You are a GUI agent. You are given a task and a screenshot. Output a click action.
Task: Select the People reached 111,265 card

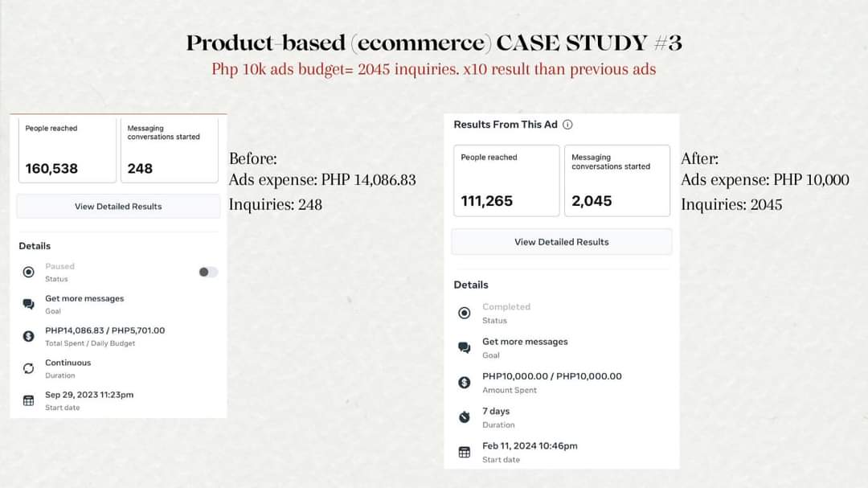click(x=506, y=181)
